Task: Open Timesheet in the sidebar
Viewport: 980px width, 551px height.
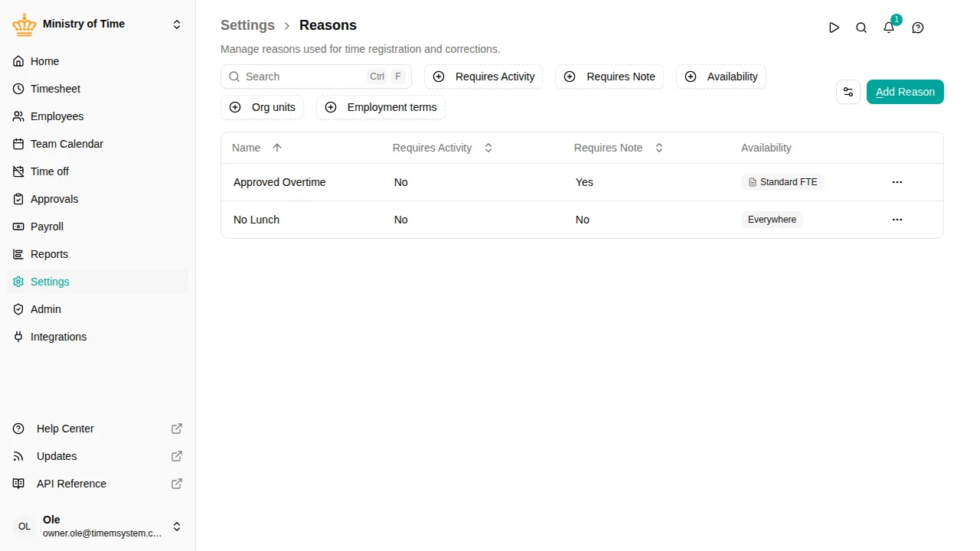Action: tap(97, 89)
